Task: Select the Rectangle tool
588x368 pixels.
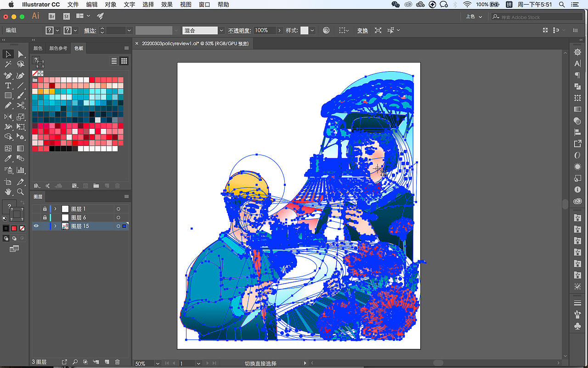Action: (x=8, y=96)
